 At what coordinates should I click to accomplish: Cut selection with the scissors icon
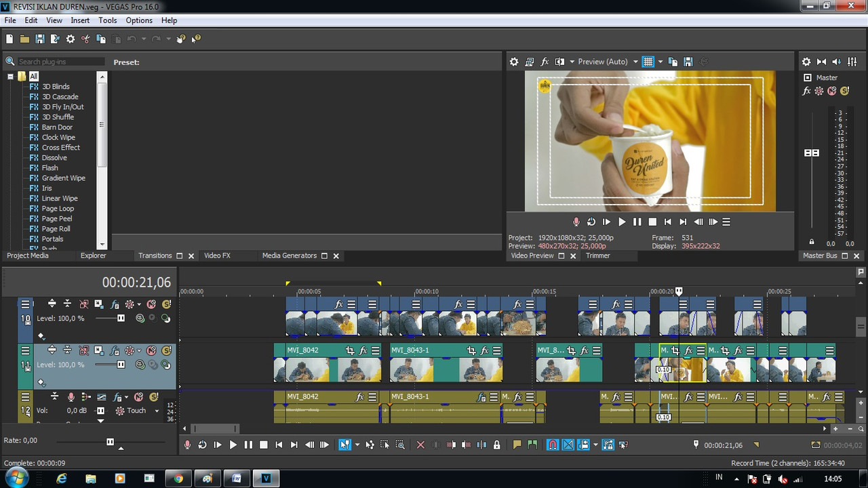pyautogui.click(x=85, y=39)
